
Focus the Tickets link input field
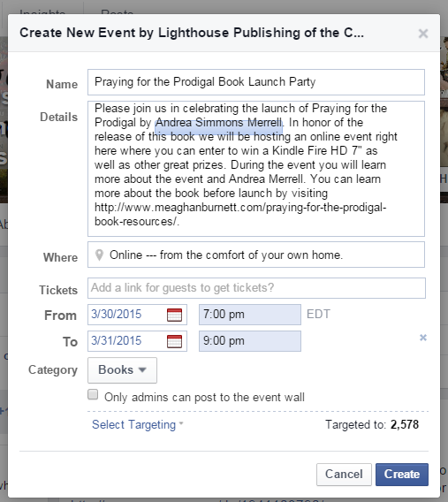click(256, 288)
